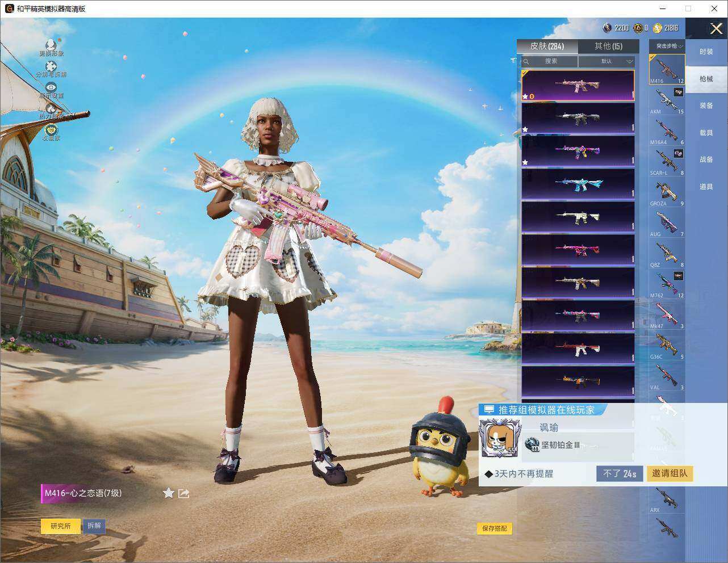Open the 分解与拆解 puzzle-piece icon
Viewport: 728px width, 563px height.
51,67
